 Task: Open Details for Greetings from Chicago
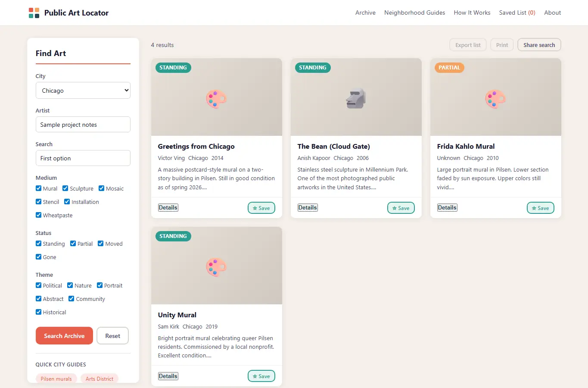coord(168,208)
